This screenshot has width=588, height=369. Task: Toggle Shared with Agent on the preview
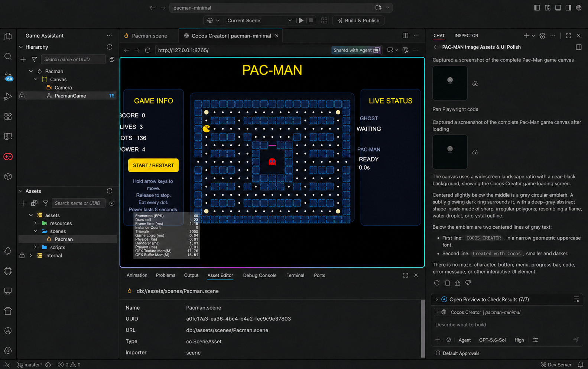click(x=357, y=50)
